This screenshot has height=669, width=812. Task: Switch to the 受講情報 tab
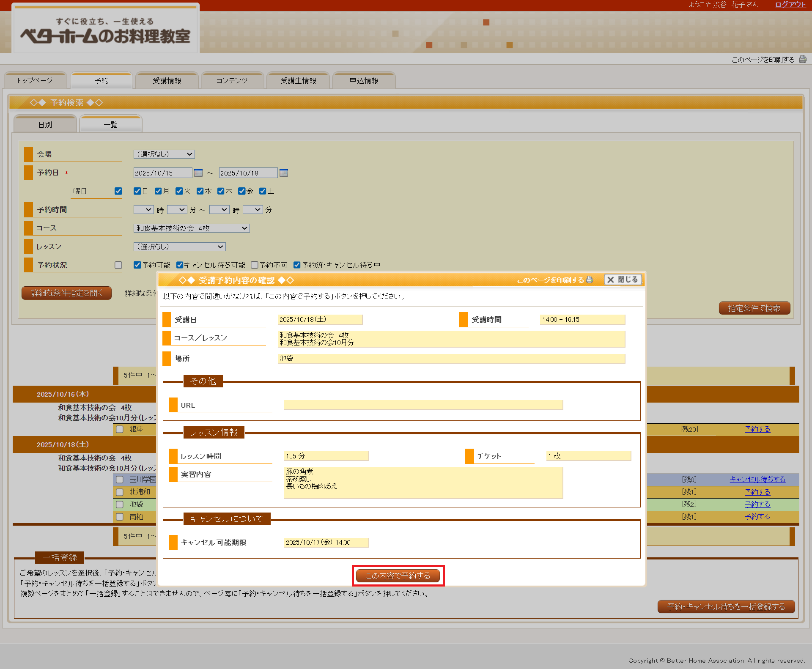(167, 81)
